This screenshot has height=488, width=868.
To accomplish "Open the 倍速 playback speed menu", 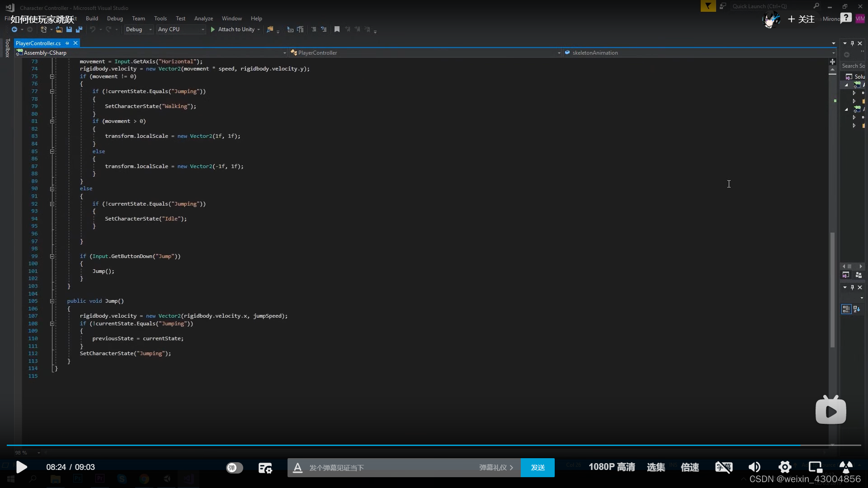I will (690, 467).
